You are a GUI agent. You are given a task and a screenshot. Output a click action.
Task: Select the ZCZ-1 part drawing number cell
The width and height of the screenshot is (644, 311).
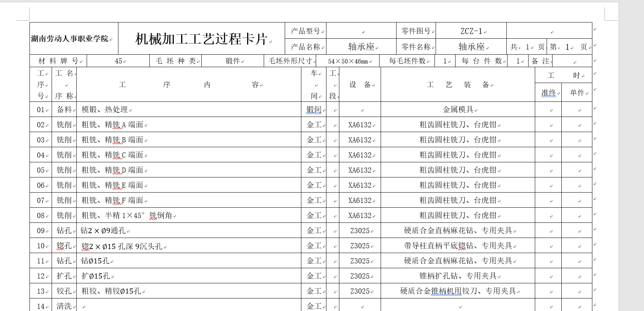(471, 31)
